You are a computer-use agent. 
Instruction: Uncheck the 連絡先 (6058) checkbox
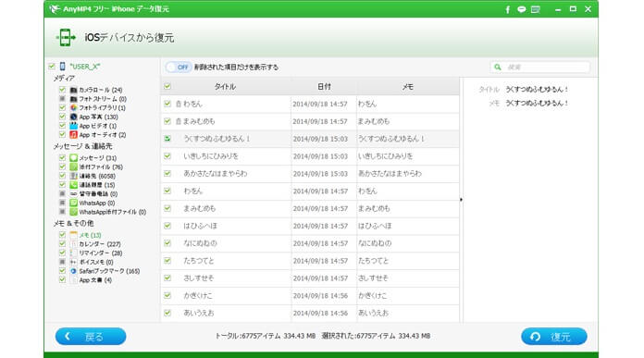[x=62, y=176]
